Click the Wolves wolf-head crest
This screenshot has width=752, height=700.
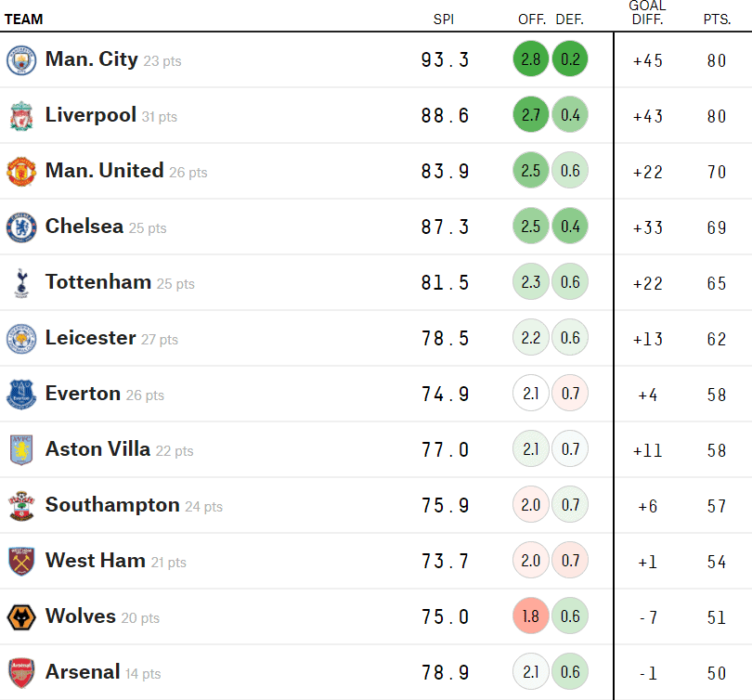(x=21, y=617)
